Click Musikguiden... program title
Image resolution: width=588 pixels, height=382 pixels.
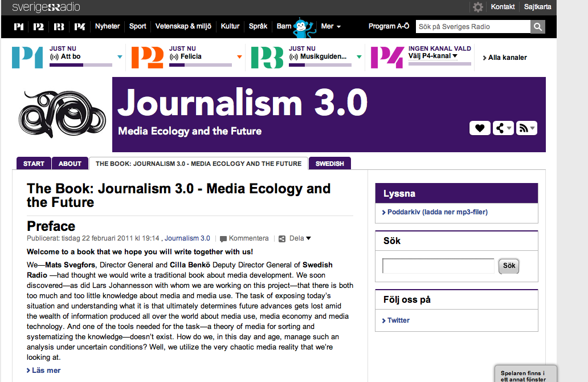[323, 56]
